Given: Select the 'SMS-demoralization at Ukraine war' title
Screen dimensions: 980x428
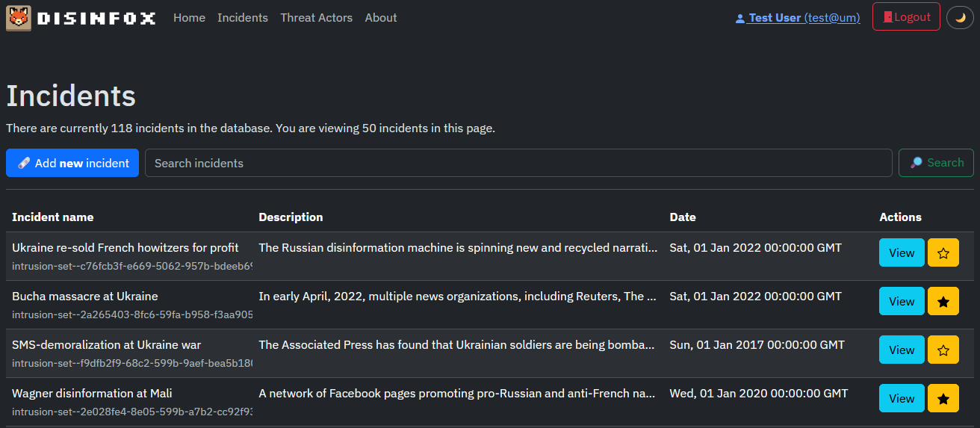Looking at the screenshot, I should click(x=106, y=344).
